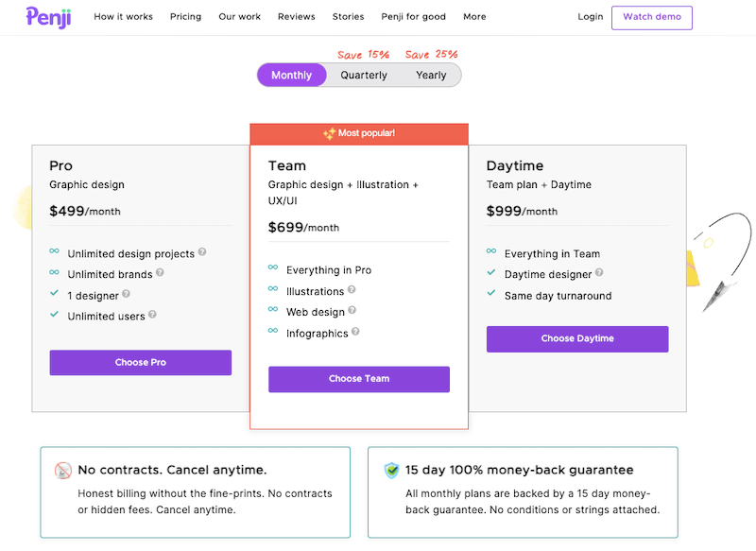
Task: Click the question mark beside Infographics
Action: 355,331
